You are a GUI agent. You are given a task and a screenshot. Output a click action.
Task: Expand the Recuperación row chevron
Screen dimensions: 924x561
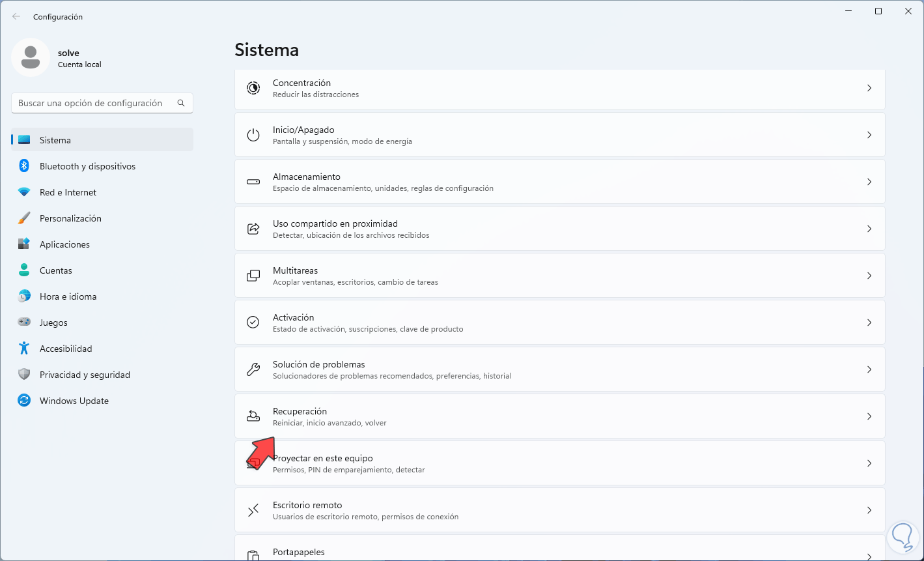click(x=869, y=416)
